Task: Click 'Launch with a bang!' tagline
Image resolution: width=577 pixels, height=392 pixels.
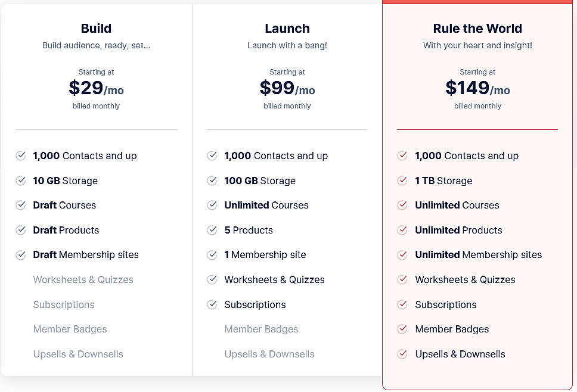Action: click(287, 46)
